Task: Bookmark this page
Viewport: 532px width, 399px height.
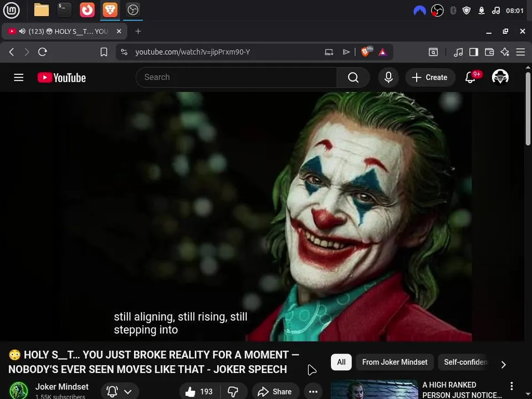Action: point(104,52)
